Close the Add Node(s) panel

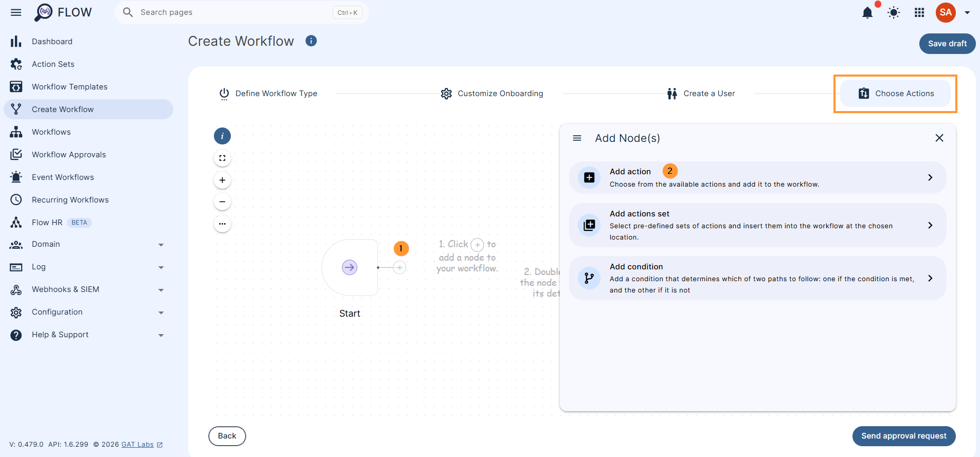click(939, 138)
